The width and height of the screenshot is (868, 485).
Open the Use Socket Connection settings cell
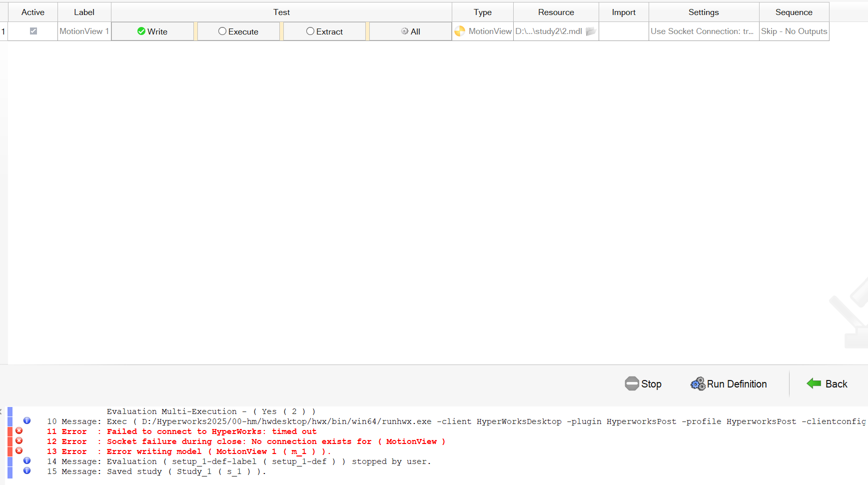pyautogui.click(x=704, y=31)
